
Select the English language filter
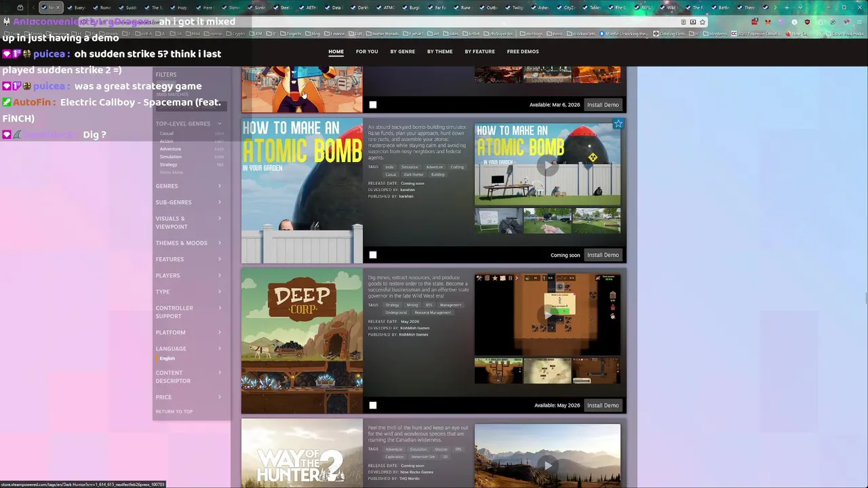[167, 359]
